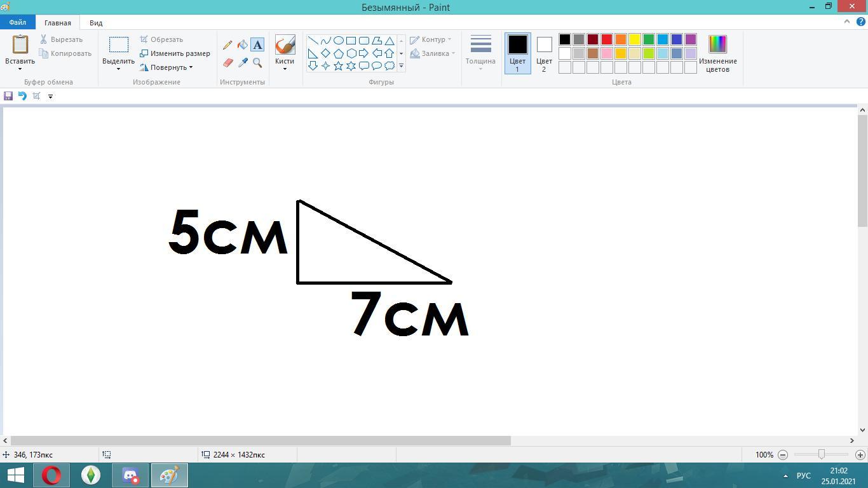Select the Line shape
Viewport: 868px width, 488px height.
point(313,41)
